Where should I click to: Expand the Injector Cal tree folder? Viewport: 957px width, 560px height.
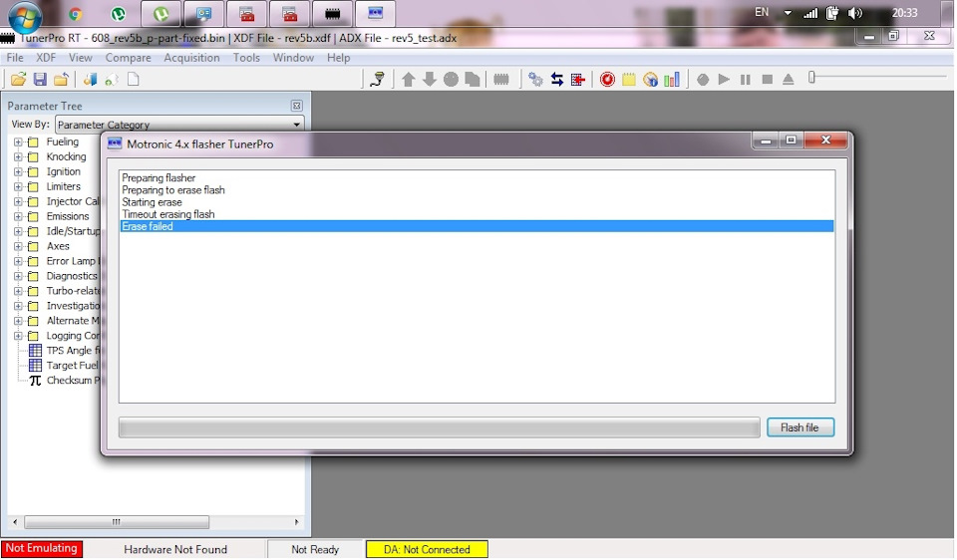coord(18,201)
